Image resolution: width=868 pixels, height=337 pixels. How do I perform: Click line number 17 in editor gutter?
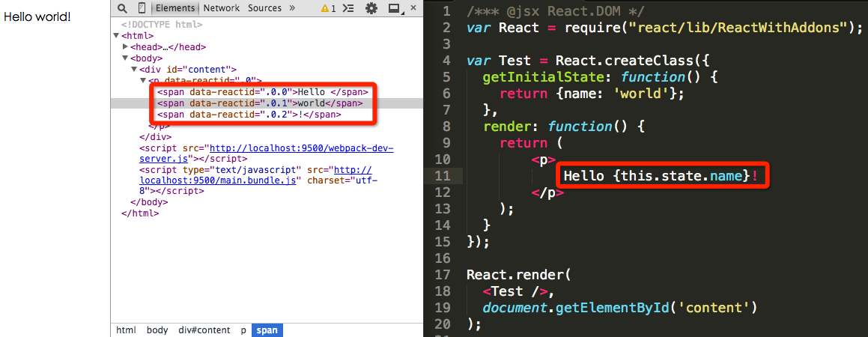tap(443, 275)
